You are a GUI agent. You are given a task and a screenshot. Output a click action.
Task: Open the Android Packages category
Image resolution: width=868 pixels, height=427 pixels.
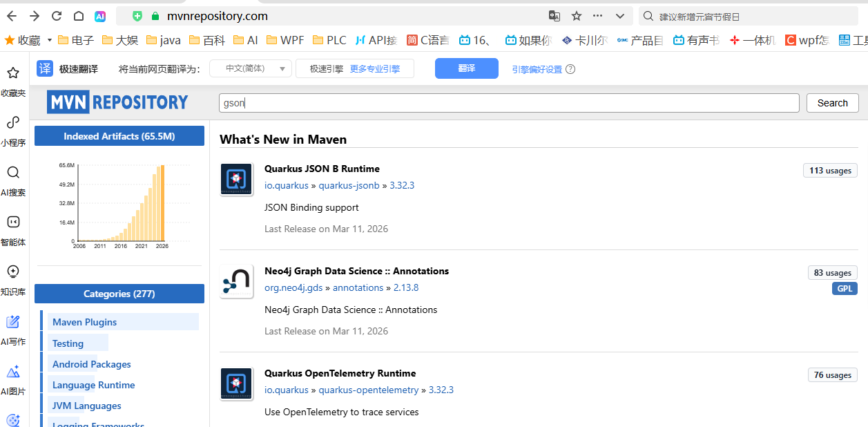click(x=91, y=364)
